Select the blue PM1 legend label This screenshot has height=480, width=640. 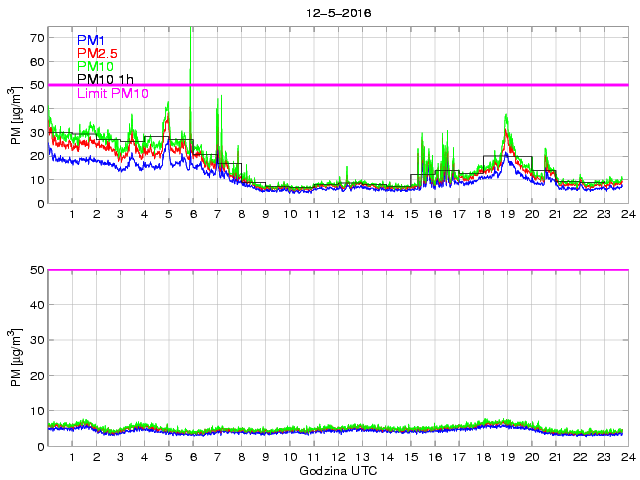(x=91, y=40)
